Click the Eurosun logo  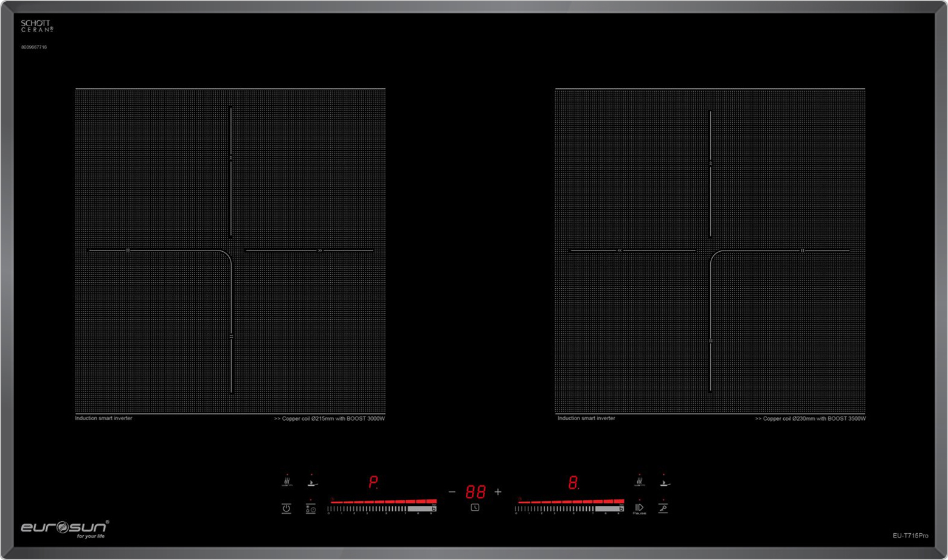tap(65, 528)
